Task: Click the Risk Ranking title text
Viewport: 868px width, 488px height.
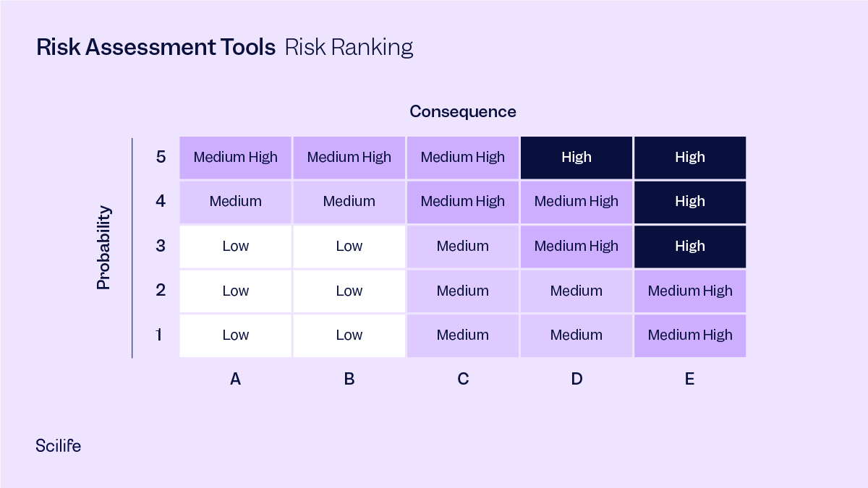Action: coord(349,48)
